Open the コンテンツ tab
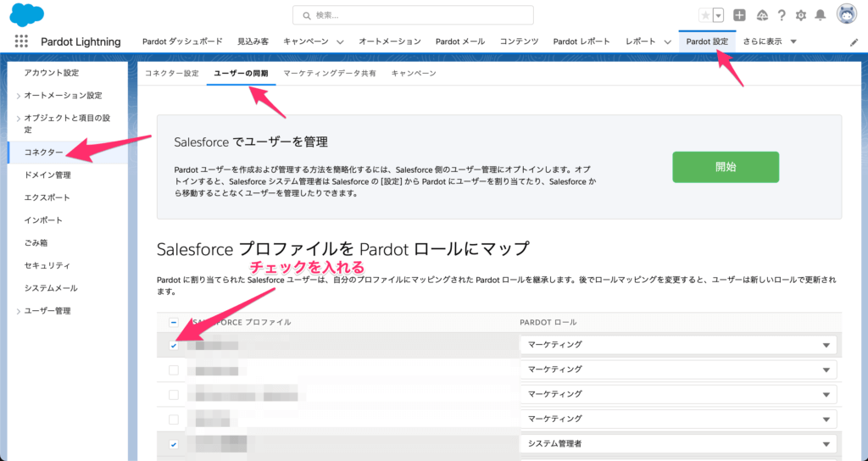Viewport: 868px width, 461px height. (x=520, y=42)
